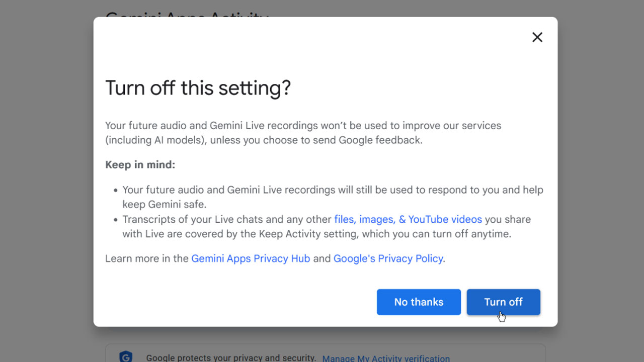The height and width of the screenshot is (362, 644).
Task: Open Manage My Activity verification link behind dialog
Action: [386, 358]
